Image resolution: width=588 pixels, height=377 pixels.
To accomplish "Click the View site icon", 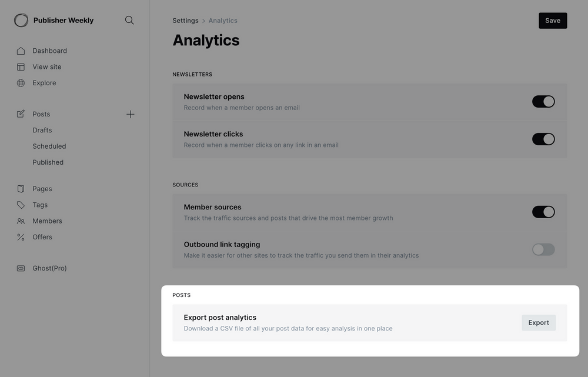I will tap(21, 66).
